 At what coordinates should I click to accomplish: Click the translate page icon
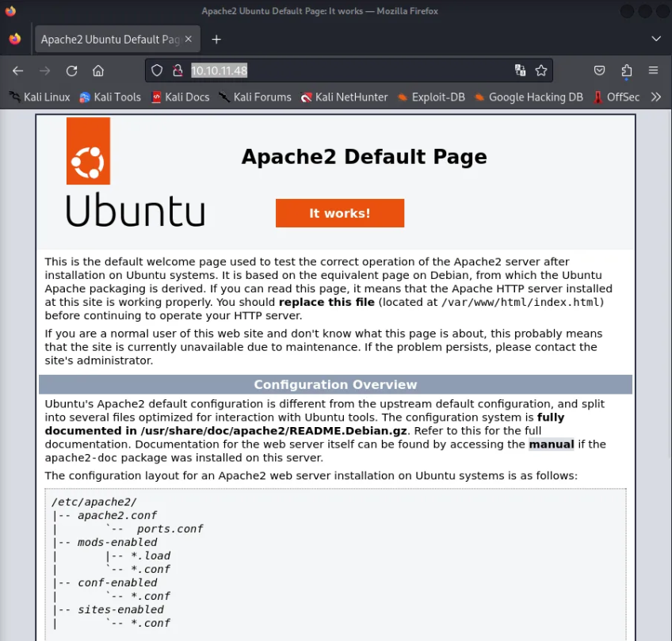pyautogui.click(x=520, y=71)
